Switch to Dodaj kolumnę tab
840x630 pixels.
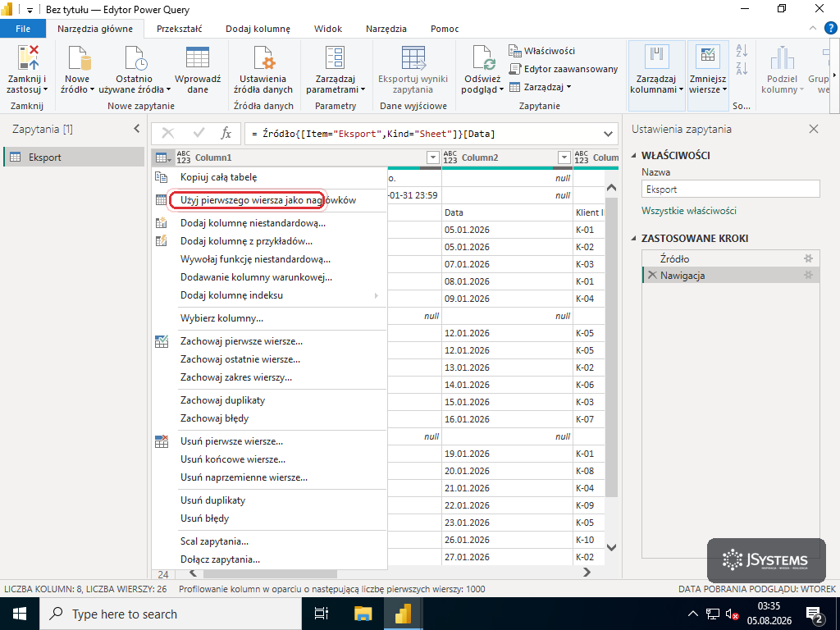(x=258, y=29)
